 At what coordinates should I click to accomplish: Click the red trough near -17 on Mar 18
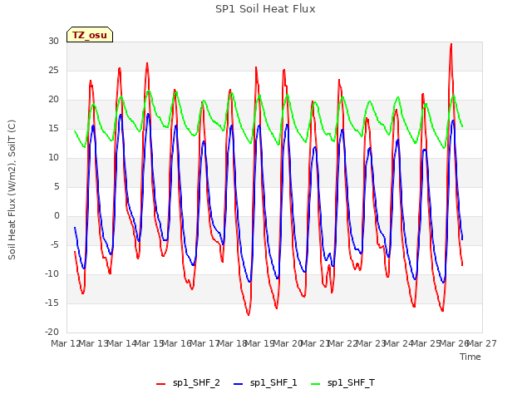[249, 314]
